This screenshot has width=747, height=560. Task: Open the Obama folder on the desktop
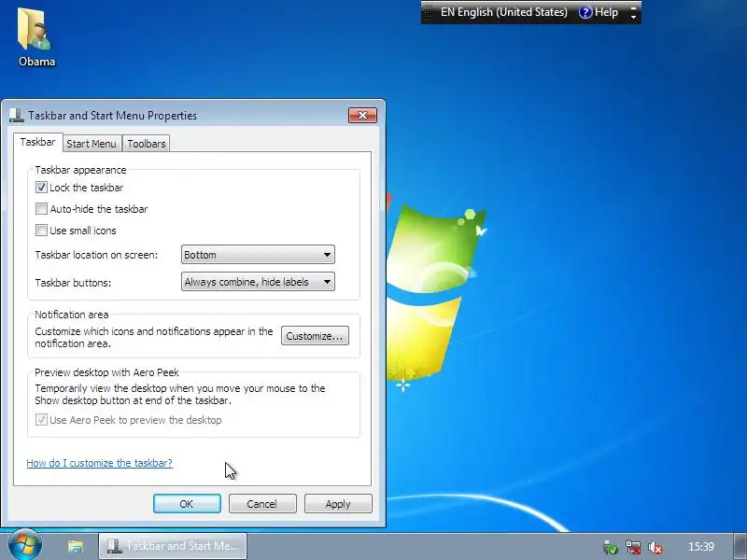tap(35, 37)
